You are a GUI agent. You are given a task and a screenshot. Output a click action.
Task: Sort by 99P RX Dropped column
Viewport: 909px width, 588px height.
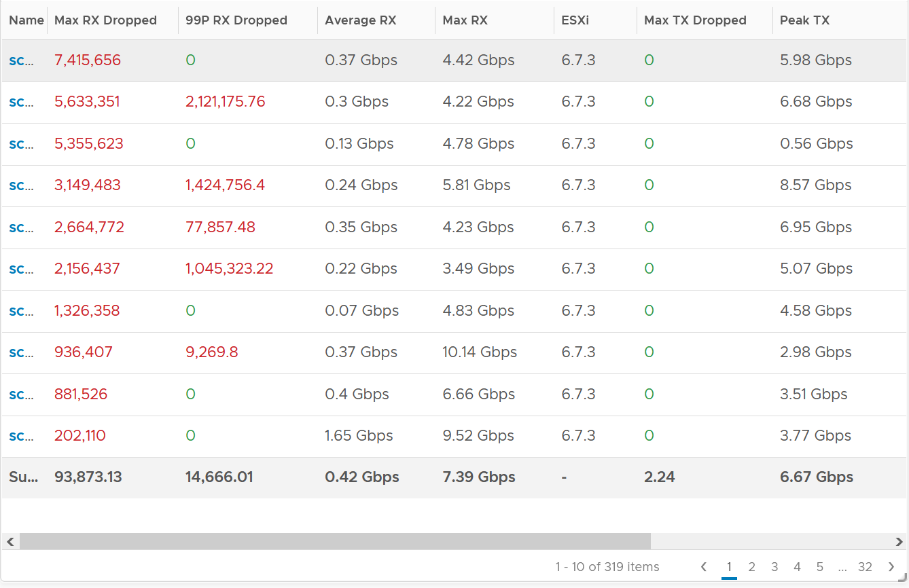tap(236, 20)
